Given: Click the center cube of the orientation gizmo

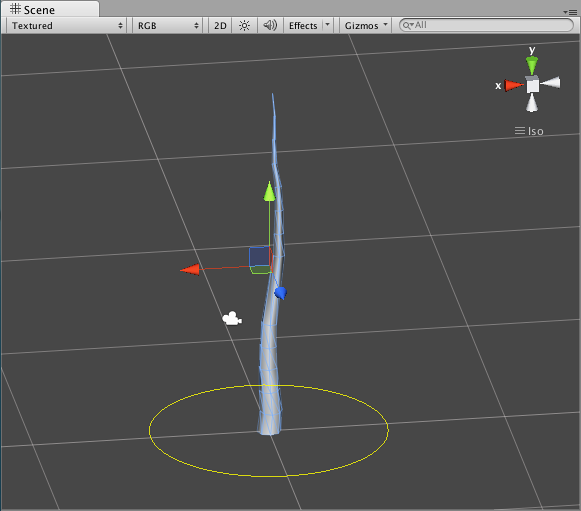Looking at the screenshot, I should pyautogui.click(x=533, y=85).
